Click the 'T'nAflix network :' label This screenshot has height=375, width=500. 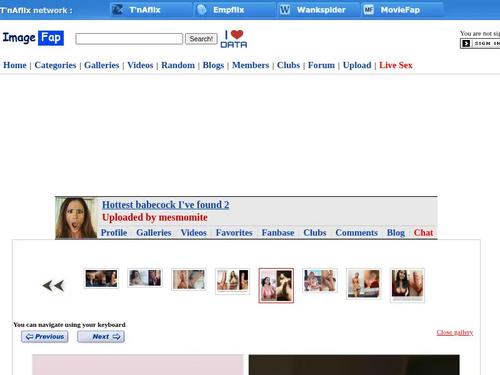click(x=36, y=10)
